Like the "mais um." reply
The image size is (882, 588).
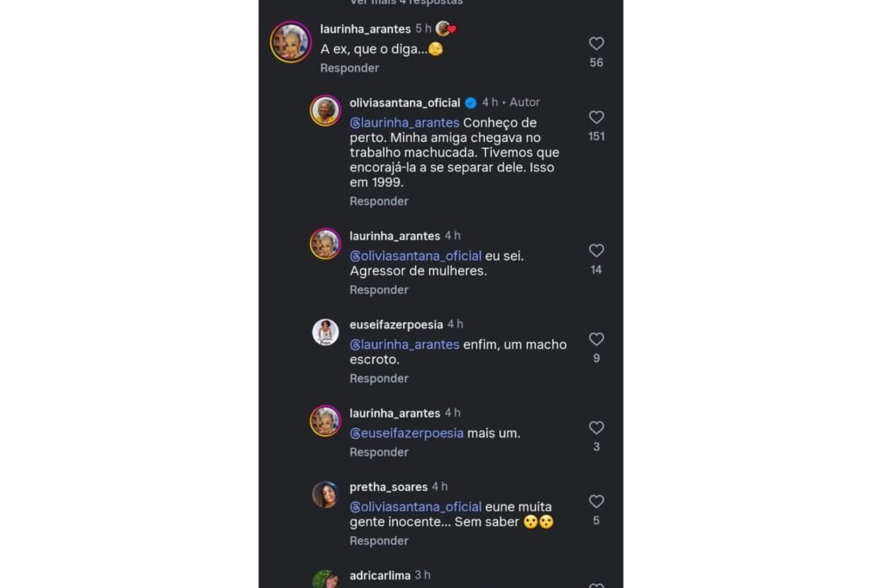pyautogui.click(x=596, y=429)
